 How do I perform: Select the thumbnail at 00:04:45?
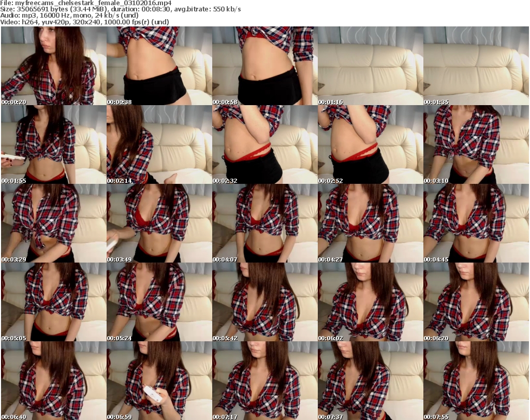[x=476, y=224]
